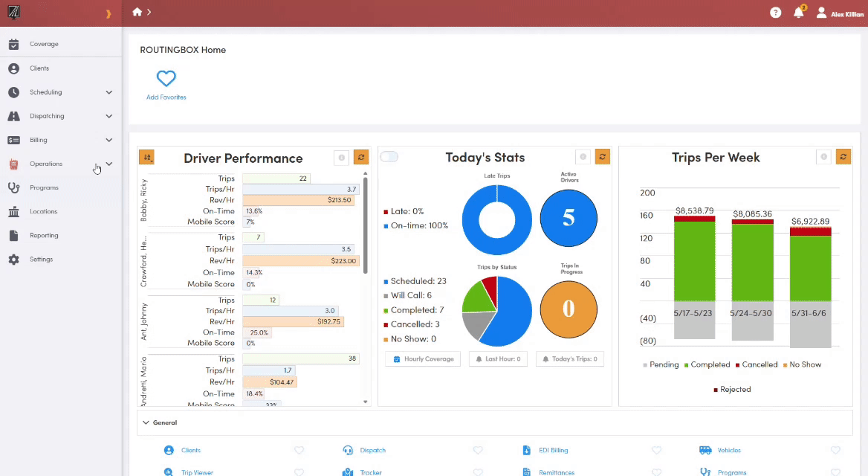Image resolution: width=868 pixels, height=476 pixels.
Task: Favorite Vehicles with its heart icon
Action: (835, 451)
